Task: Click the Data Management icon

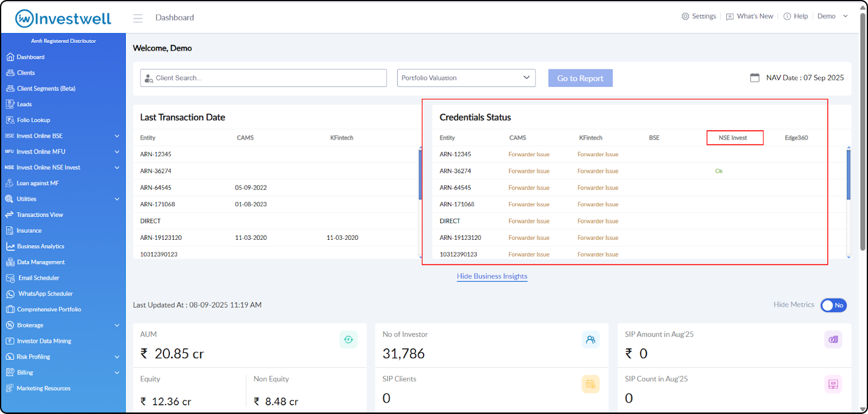Action: [x=10, y=262]
